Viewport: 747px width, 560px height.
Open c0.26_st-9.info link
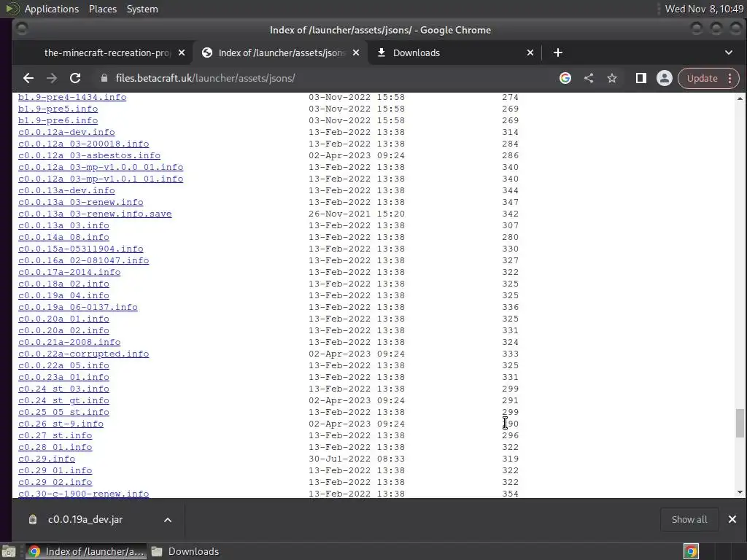coord(61,424)
